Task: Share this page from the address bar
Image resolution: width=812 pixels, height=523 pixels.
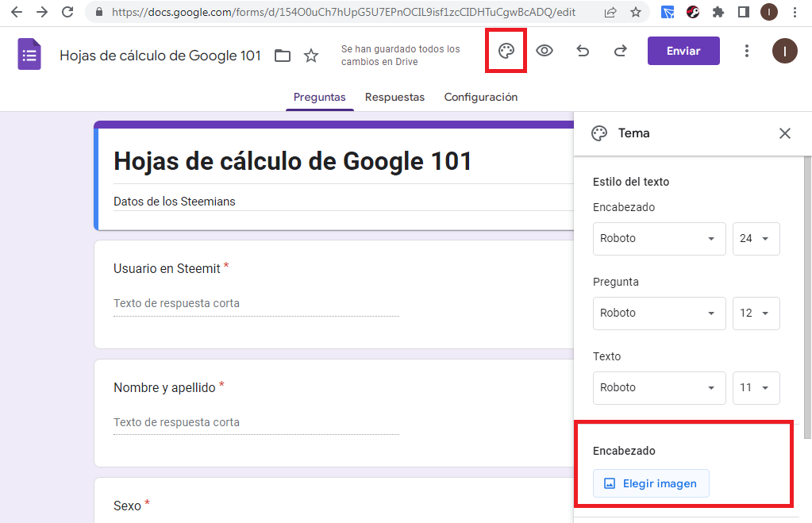Action: pos(610,12)
